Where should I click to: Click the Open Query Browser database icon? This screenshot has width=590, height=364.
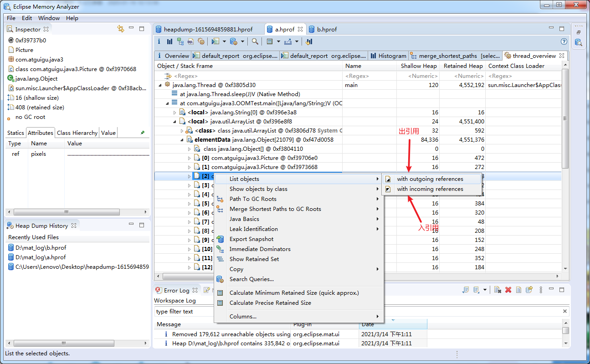tap(233, 41)
